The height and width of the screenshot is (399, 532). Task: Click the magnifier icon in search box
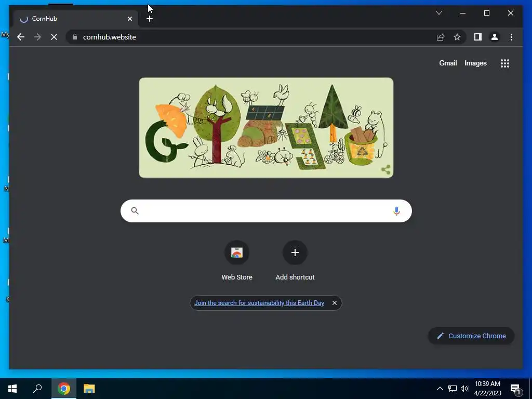[135, 211]
